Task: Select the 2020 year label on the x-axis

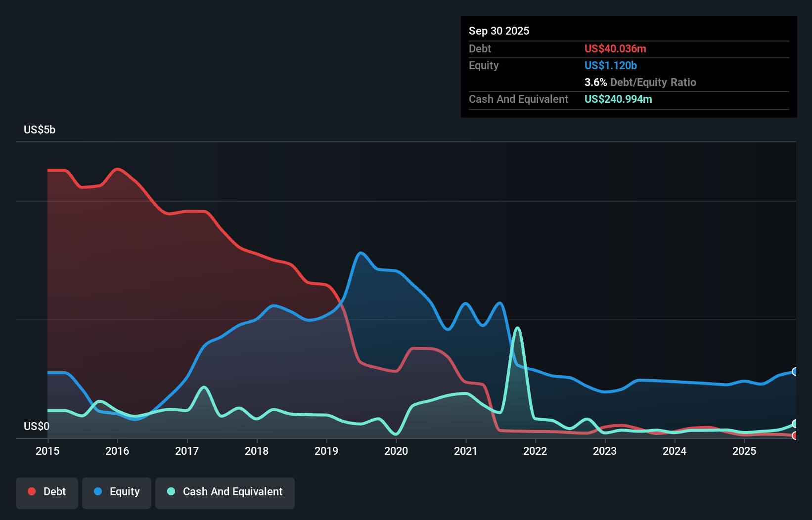Action: [x=396, y=451]
